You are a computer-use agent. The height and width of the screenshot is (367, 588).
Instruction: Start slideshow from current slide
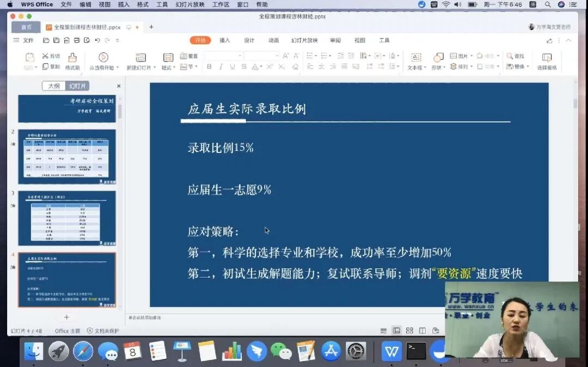[103, 58]
